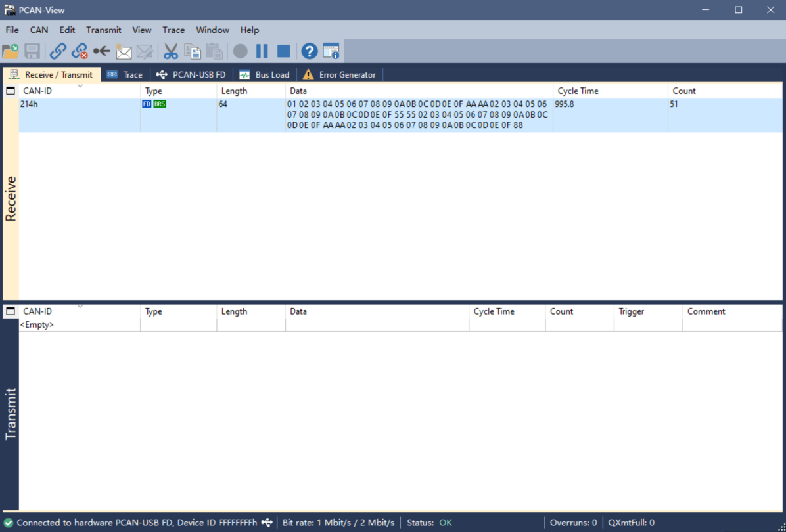Click the Transmit panel Data column header
The width and height of the screenshot is (786, 532).
(377, 311)
